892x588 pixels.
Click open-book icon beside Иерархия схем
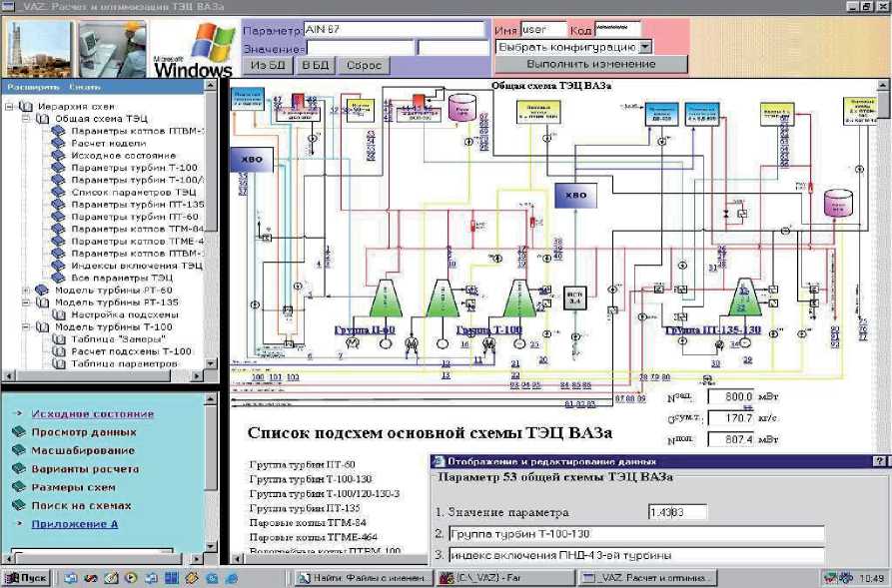click(25, 107)
